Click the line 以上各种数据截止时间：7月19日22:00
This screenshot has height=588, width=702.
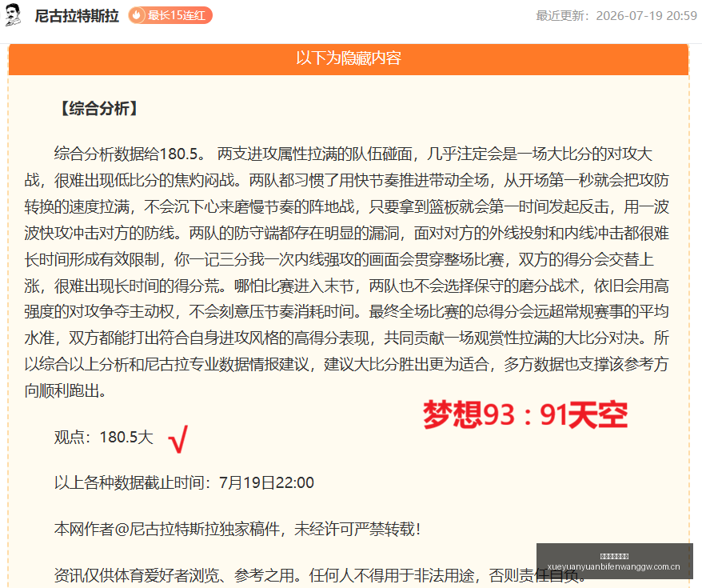[x=184, y=482]
